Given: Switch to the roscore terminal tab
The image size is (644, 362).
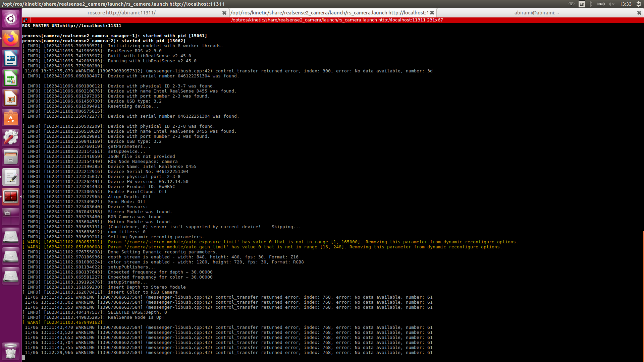Looking at the screenshot, I should 121,13.
